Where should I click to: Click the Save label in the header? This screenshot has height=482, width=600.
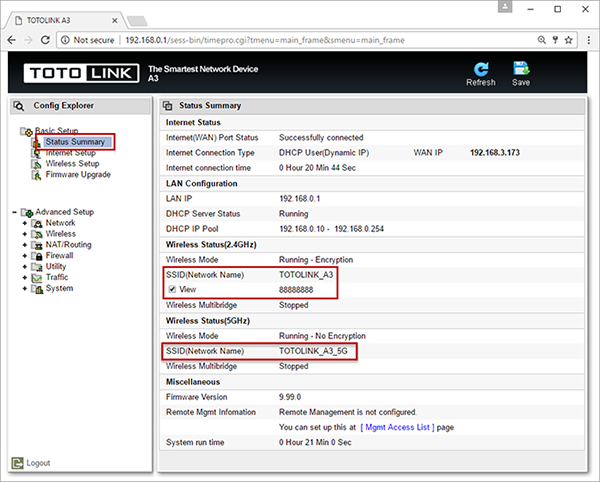click(521, 82)
